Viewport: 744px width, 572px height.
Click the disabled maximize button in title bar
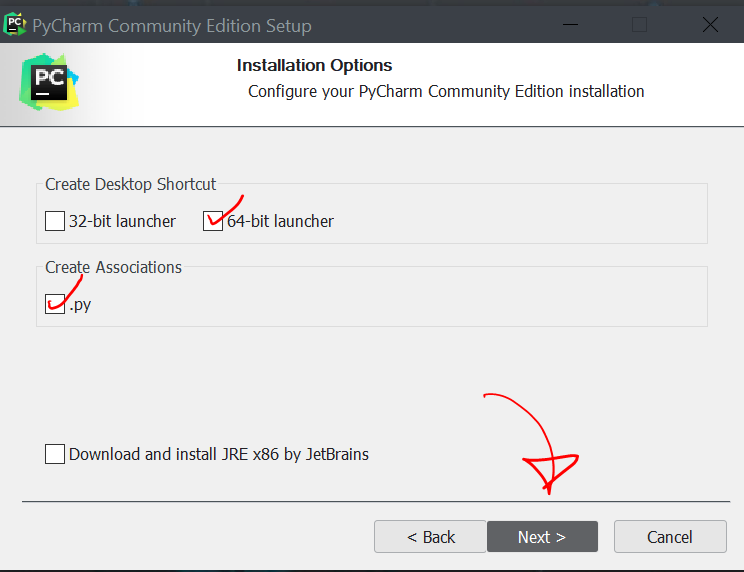640,25
